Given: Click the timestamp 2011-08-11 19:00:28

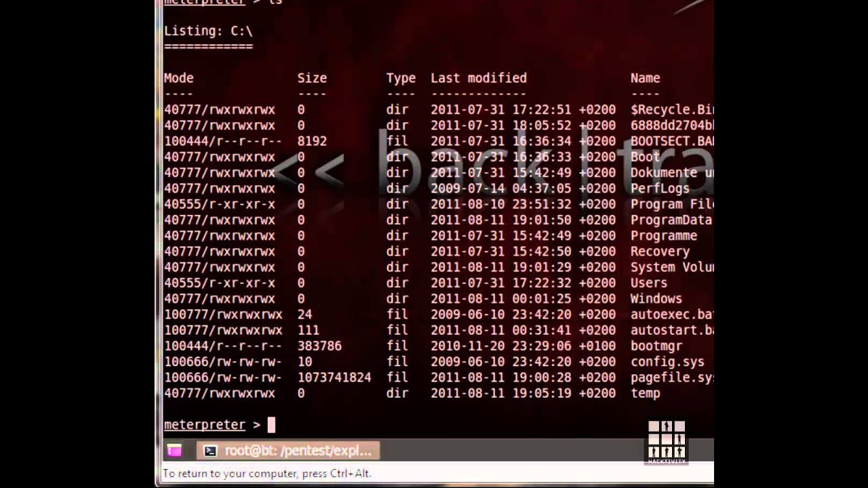Looking at the screenshot, I should 501,378.
